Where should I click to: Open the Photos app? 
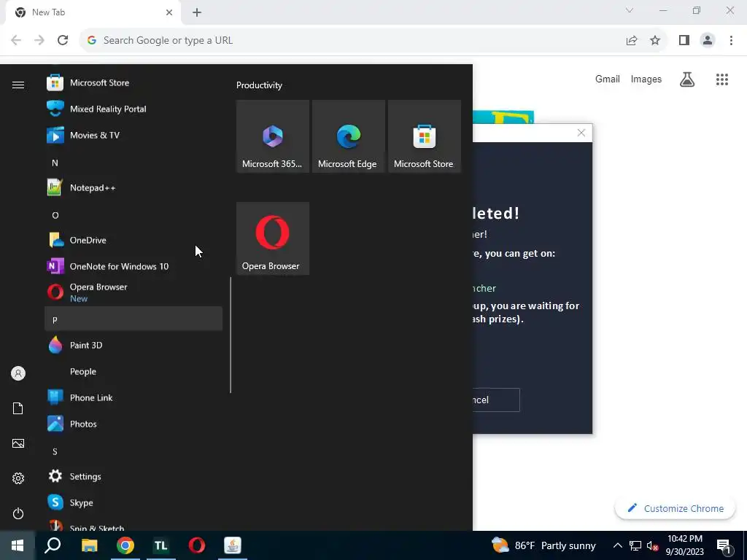[x=133, y=424]
